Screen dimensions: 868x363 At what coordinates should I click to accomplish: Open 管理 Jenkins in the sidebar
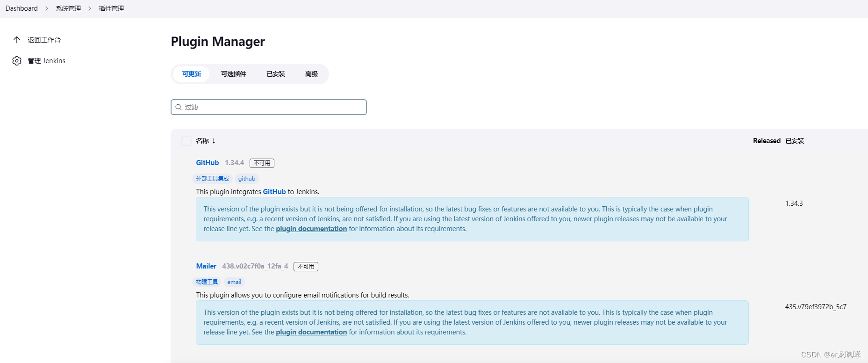(46, 61)
